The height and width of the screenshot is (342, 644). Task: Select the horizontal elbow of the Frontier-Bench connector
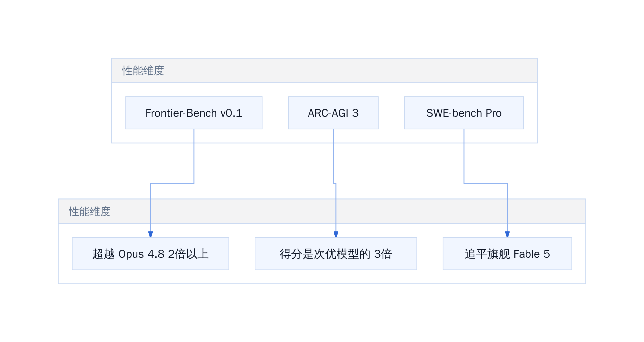pyautogui.click(x=172, y=183)
